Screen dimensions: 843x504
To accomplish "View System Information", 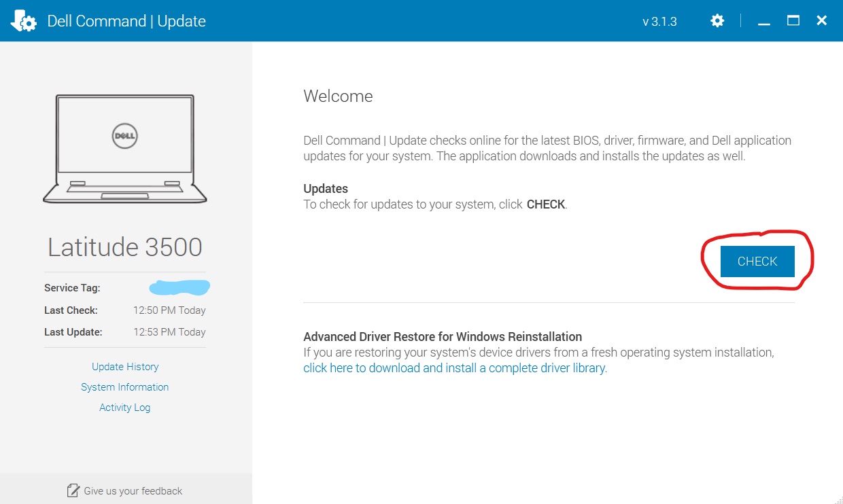I will pos(125,386).
